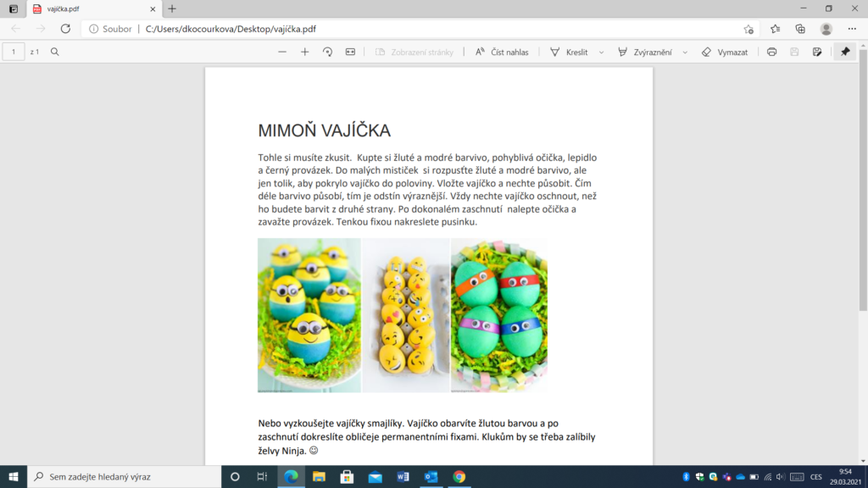
Task: Click the emoji eggs photo
Action: click(406, 315)
